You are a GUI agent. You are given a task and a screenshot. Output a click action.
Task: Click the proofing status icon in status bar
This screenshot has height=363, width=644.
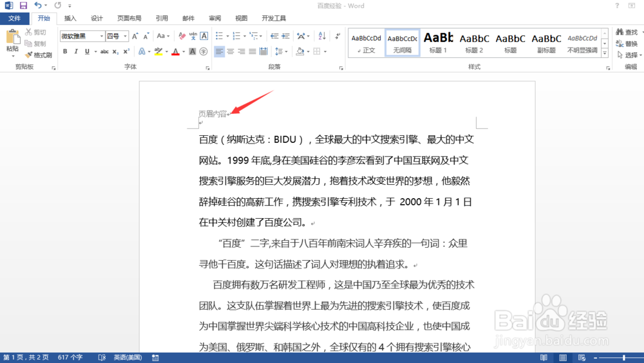pos(102,358)
